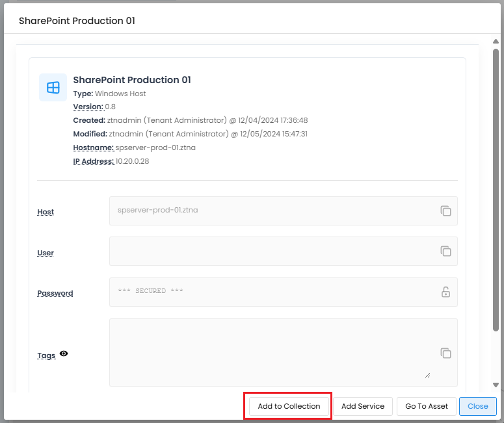The image size is (504, 423).
Task: Click the Add Service button
Action: tap(363, 406)
